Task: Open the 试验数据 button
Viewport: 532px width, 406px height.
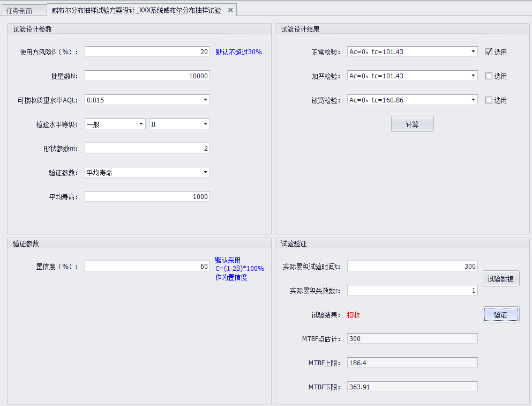Action: pyautogui.click(x=501, y=278)
